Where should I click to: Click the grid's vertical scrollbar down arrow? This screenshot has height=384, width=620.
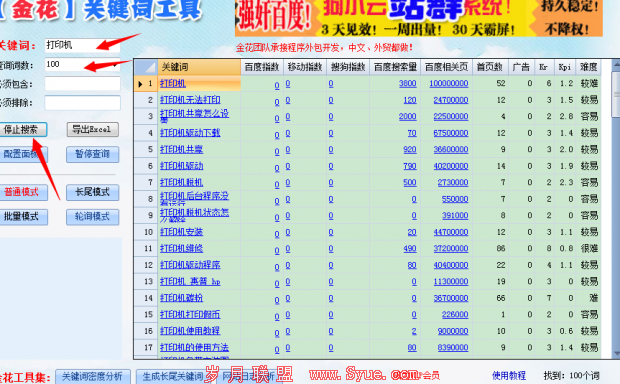point(616,353)
